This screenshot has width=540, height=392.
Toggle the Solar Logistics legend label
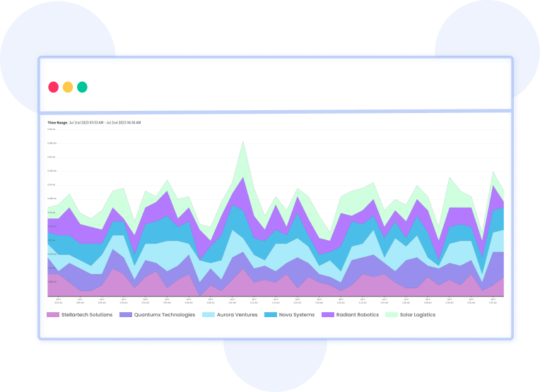pos(418,314)
